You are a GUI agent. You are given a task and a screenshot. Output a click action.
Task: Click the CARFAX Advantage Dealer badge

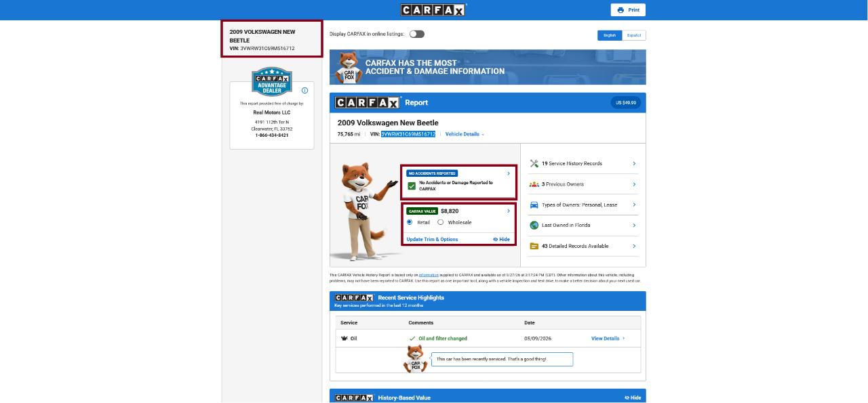[271, 81]
